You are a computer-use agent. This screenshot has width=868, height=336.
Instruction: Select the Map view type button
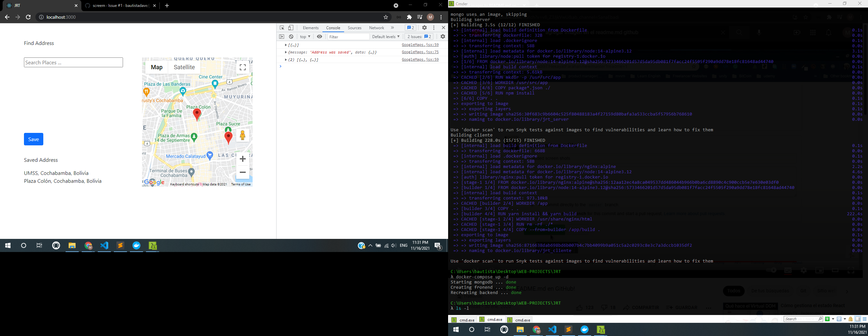point(157,67)
